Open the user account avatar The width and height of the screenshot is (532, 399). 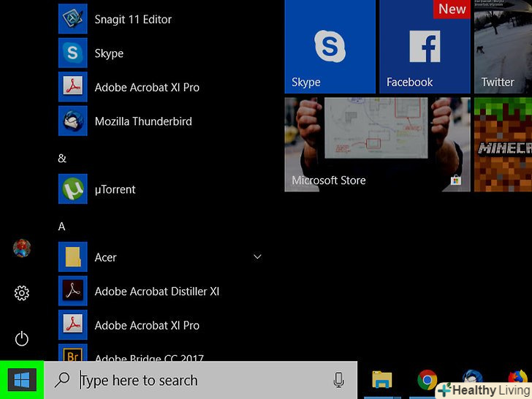[22, 248]
